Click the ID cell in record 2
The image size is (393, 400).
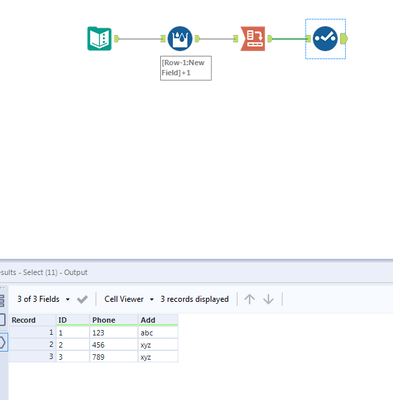click(x=73, y=345)
